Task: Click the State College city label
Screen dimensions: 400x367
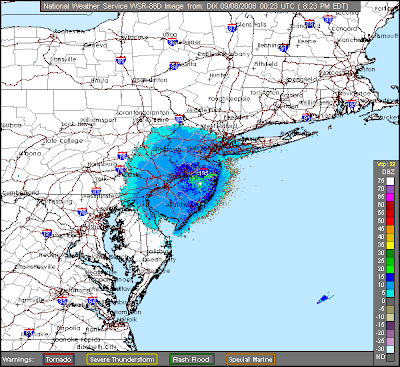Action: (x=62, y=141)
